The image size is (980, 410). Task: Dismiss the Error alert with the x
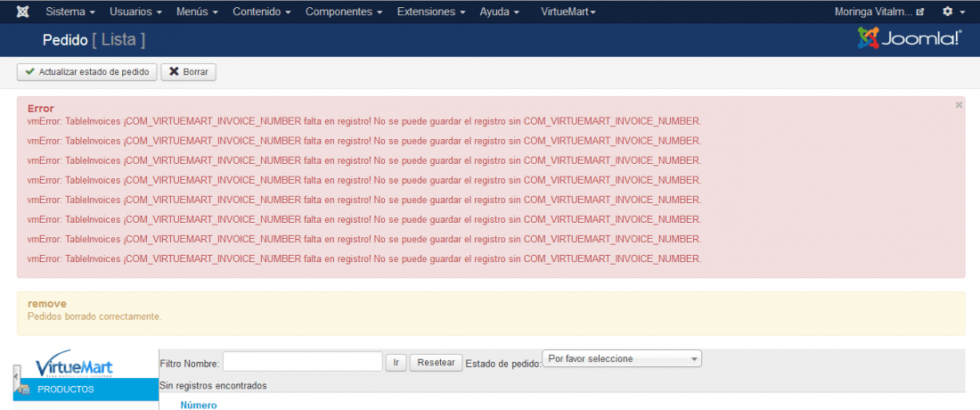959,106
